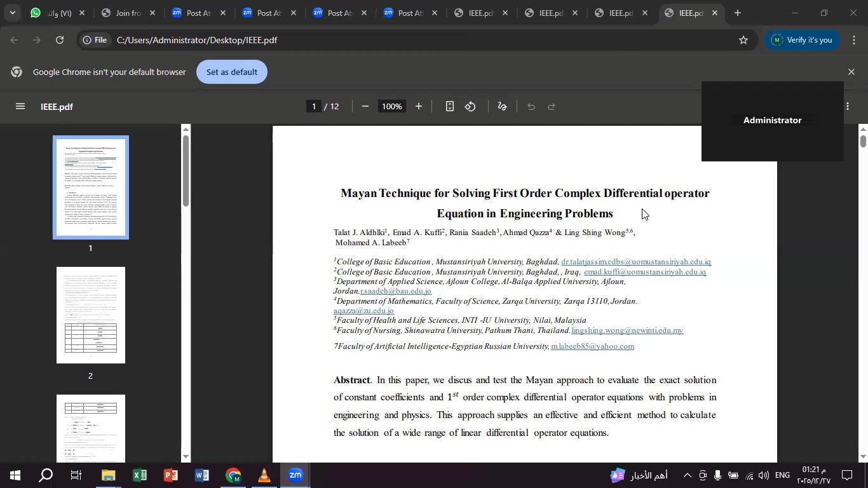868x488 pixels.
Task: Expand hidden system tray icons
Action: coord(687,475)
